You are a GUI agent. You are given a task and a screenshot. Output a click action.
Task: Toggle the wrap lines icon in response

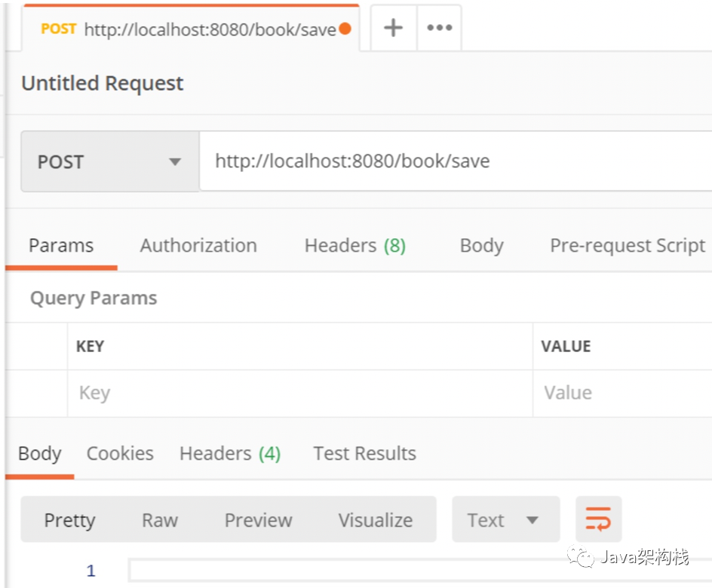coord(598,519)
